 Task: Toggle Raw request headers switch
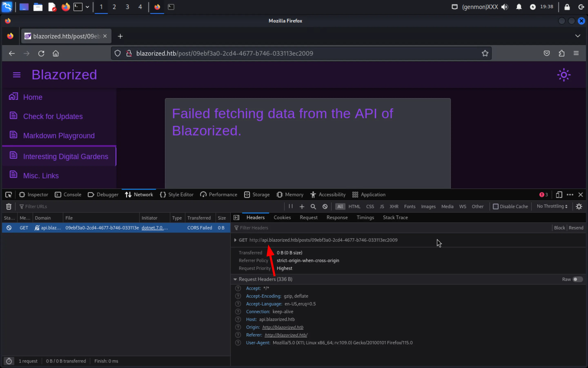(x=578, y=279)
